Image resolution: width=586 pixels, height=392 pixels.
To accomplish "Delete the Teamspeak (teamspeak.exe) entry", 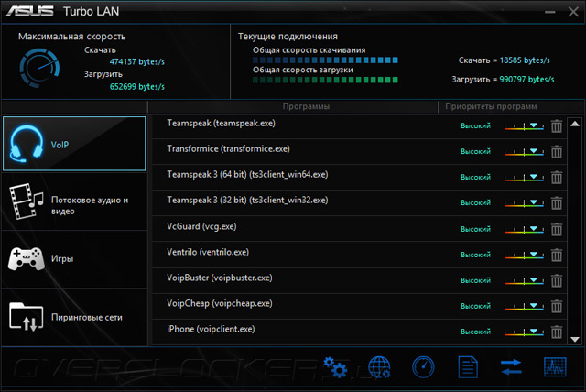I will pos(557,126).
